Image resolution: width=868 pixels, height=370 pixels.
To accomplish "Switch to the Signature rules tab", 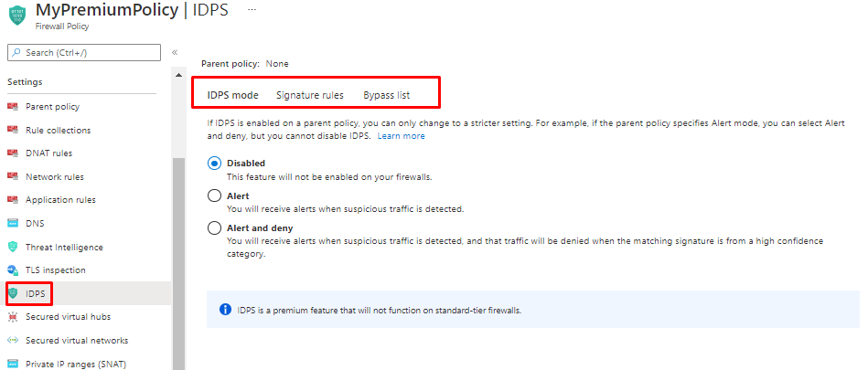I will [x=310, y=95].
